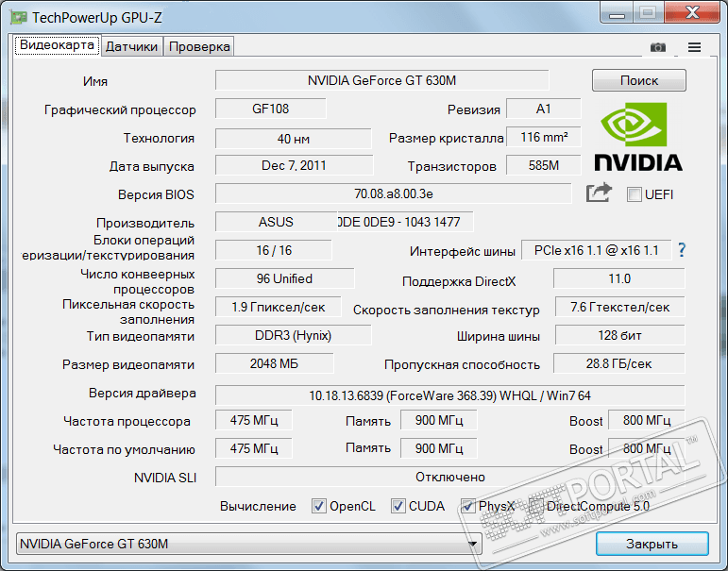Click the Имя label
The width and height of the screenshot is (728, 571).
[x=95, y=81]
